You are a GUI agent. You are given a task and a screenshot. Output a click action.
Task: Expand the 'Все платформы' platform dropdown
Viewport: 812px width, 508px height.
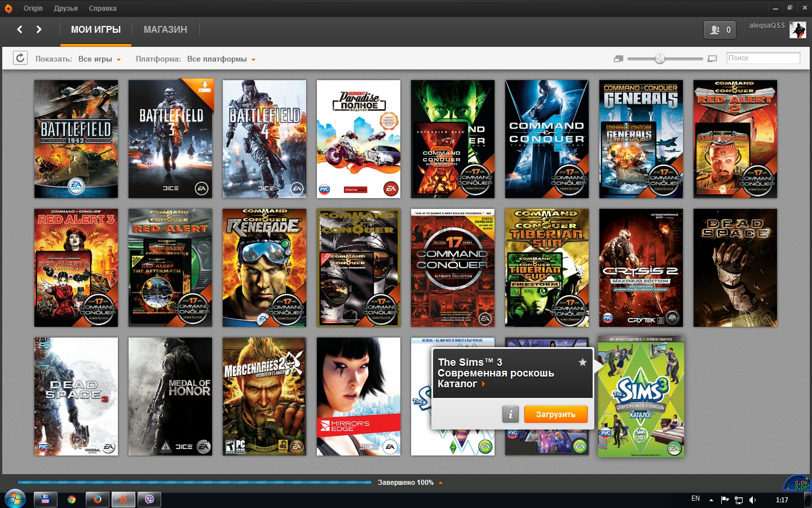221,59
